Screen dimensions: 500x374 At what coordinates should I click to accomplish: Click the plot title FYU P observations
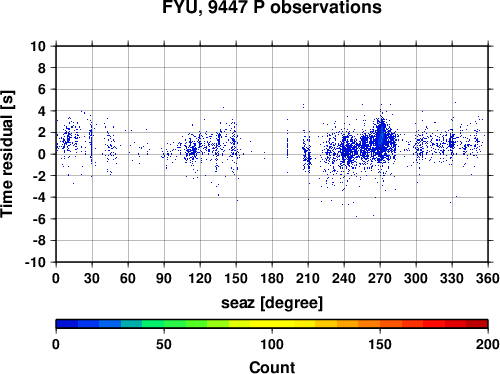click(272, 7)
